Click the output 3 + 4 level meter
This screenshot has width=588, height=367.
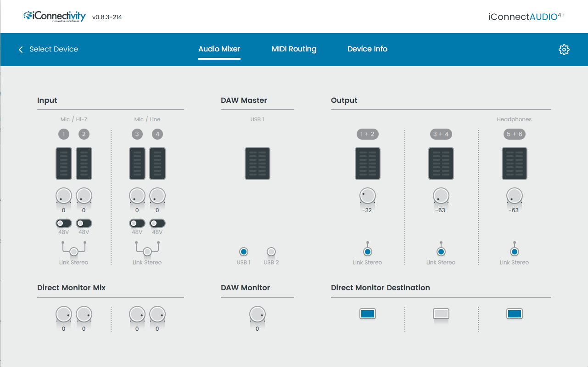(441, 164)
